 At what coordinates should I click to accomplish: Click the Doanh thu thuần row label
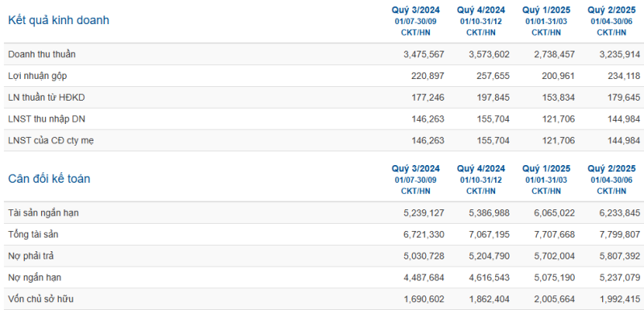[42, 54]
